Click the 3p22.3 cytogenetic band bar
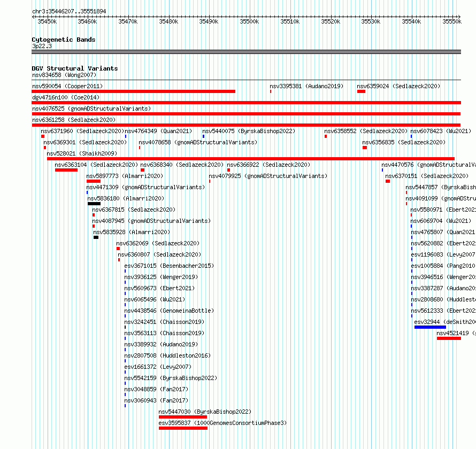The image size is (476, 449). (x=246, y=52)
